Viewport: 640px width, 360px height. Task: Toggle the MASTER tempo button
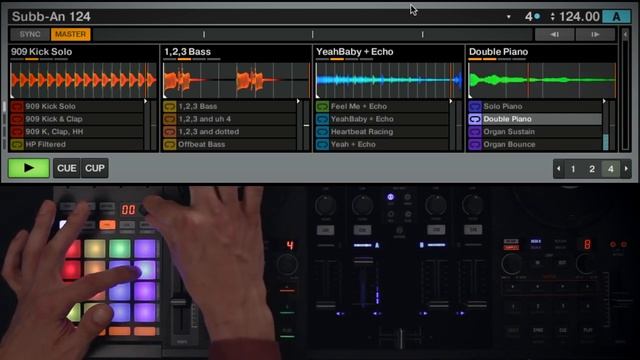click(x=71, y=34)
